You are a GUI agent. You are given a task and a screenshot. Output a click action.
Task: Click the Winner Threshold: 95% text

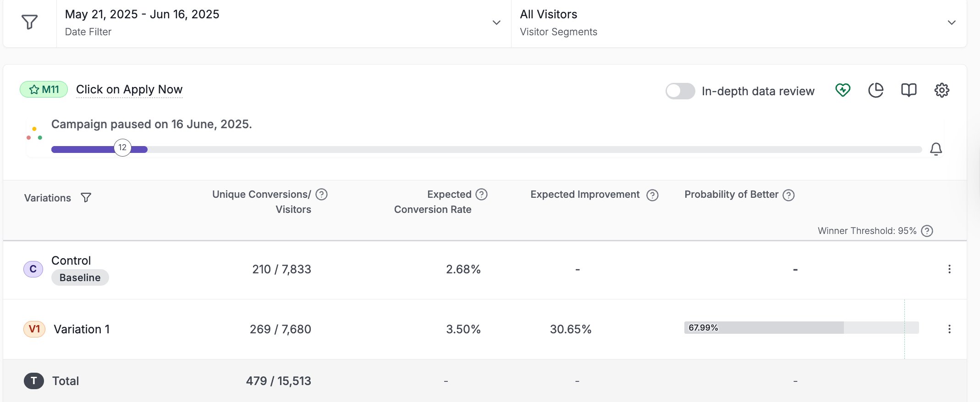point(867,231)
